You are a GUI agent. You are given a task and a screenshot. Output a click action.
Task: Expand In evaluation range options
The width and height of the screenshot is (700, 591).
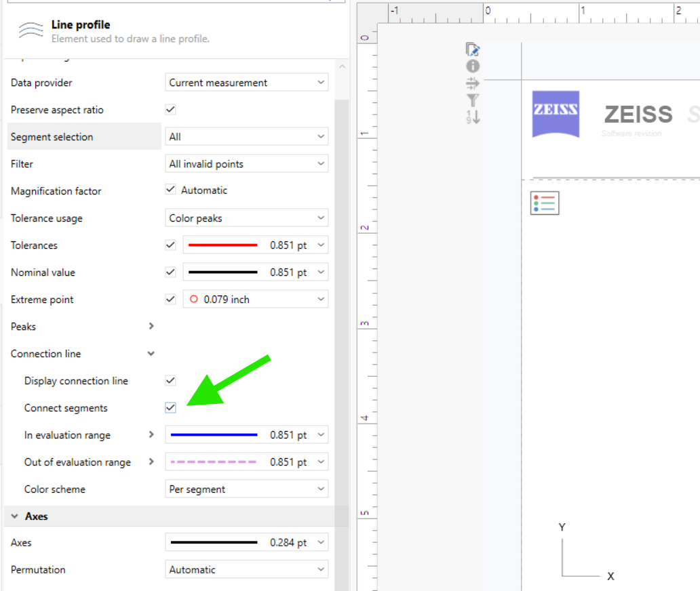(x=151, y=434)
